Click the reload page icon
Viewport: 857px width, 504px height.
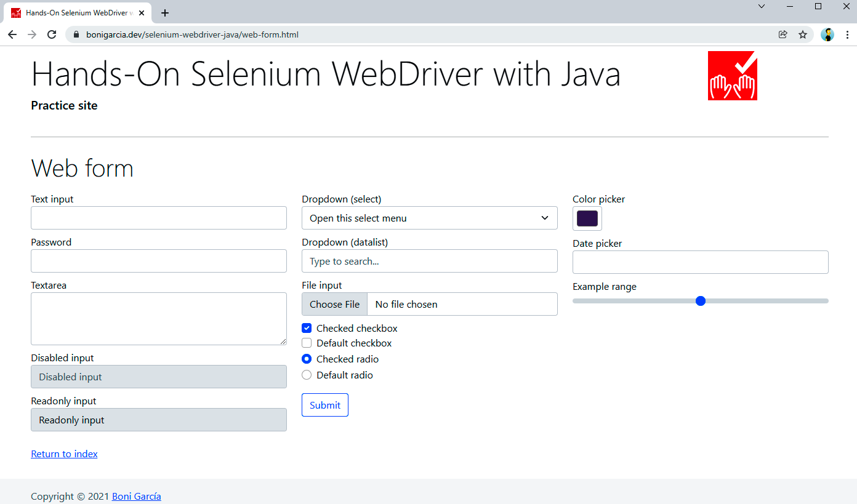coord(52,34)
